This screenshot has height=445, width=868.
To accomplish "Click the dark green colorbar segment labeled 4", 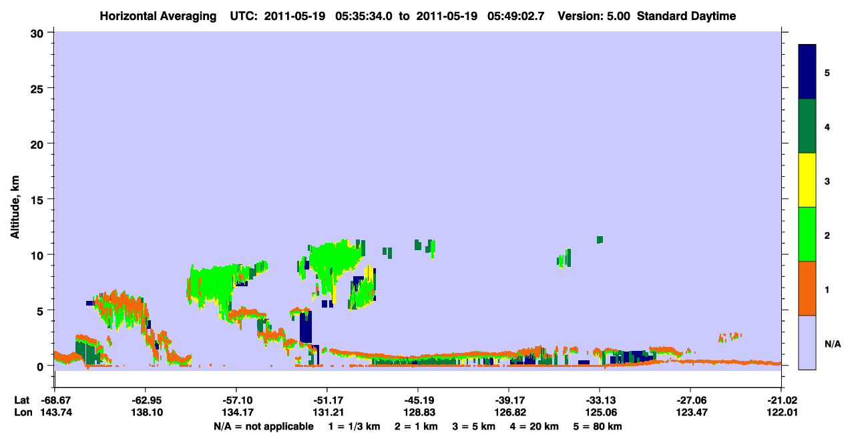I will [x=807, y=126].
